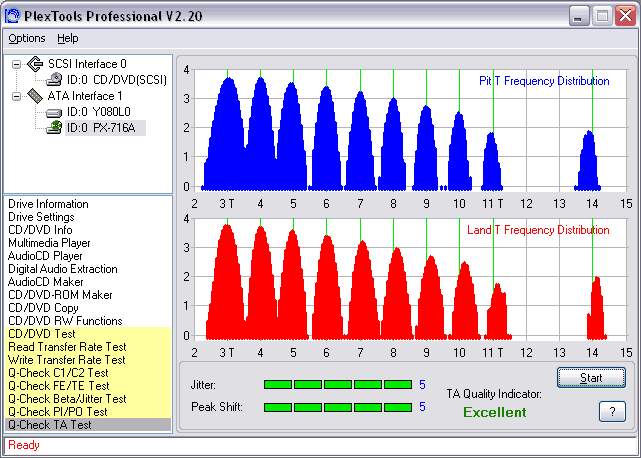Image resolution: width=641 pixels, height=458 pixels.
Task: Start the TA test with Start button
Action: click(591, 377)
